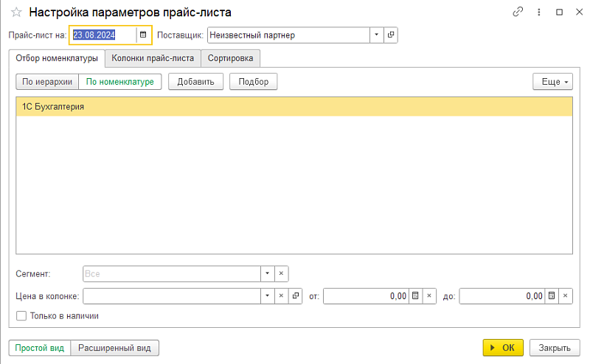Open the 'Еще' actions menu
Viewport: 590px width, 364px height.
pyautogui.click(x=552, y=82)
